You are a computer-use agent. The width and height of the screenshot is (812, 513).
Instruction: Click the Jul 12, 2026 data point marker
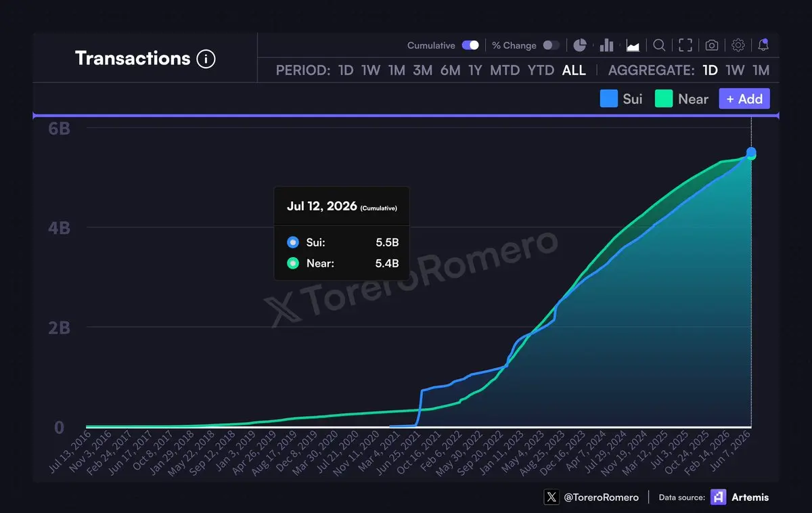tap(751, 154)
